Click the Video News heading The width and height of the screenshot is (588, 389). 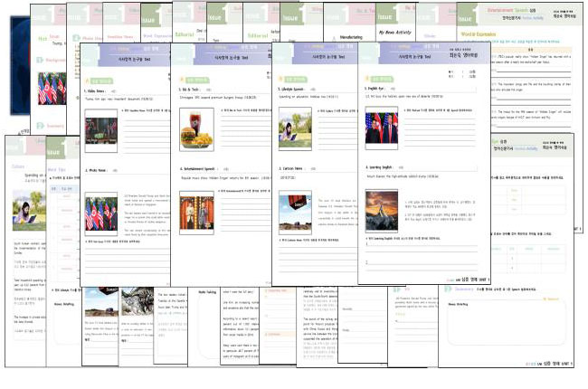pyautogui.click(x=100, y=91)
